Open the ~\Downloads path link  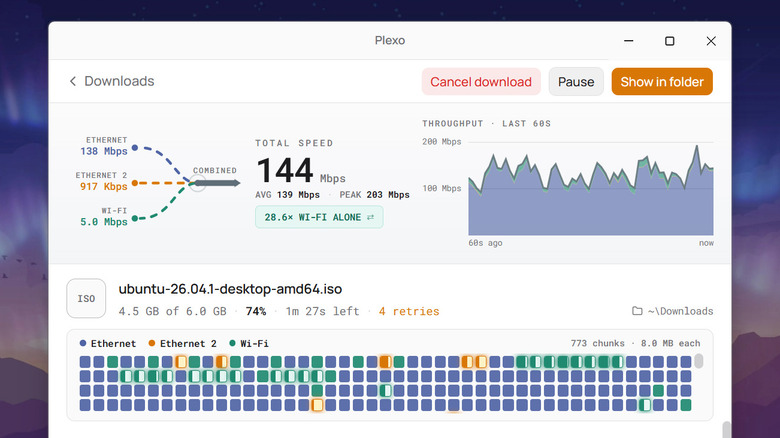[x=680, y=311]
